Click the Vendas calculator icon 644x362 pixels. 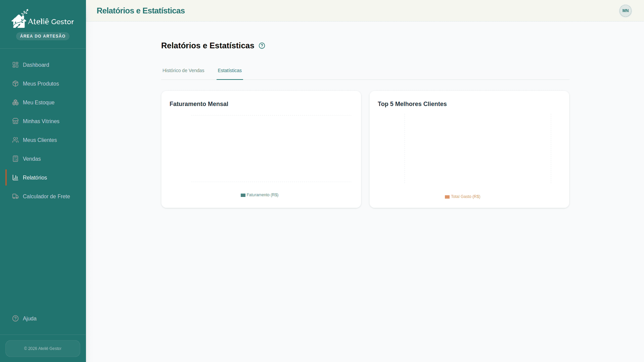pos(15,159)
